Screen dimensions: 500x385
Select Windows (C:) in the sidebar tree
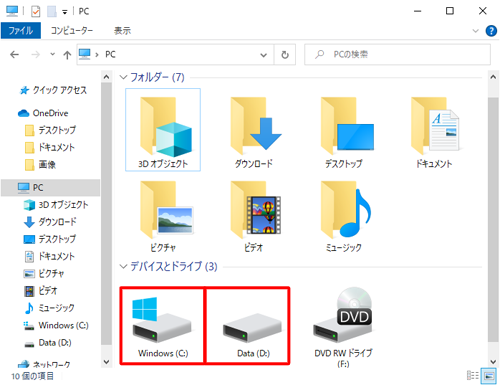(x=56, y=325)
